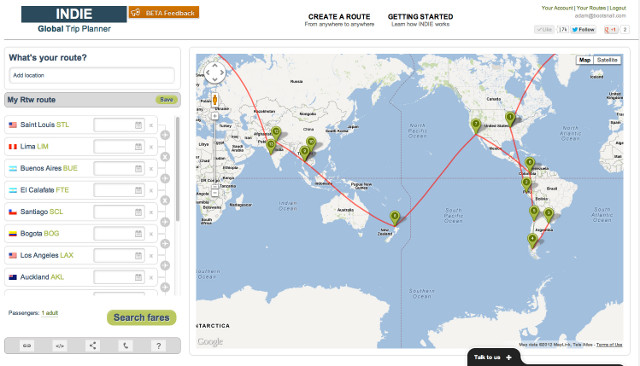Click the Auckland map marker 8
Screen dimensions: 640x366
coord(394,218)
